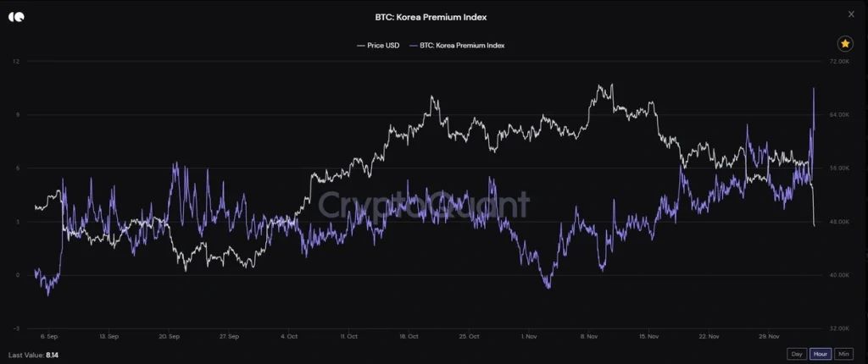Click the 18. Oct date label
868x364 pixels.
tap(409, 336)
